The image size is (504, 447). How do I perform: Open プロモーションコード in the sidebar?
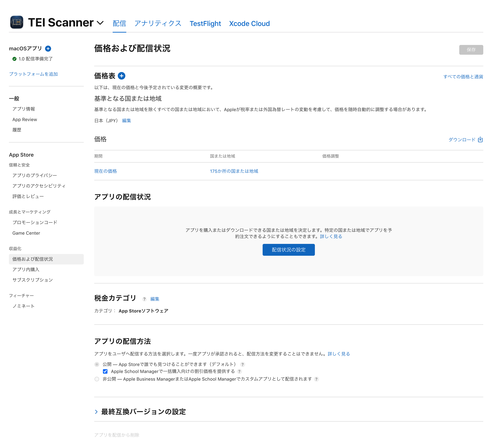pyautogui.click(x=35, y=222)
